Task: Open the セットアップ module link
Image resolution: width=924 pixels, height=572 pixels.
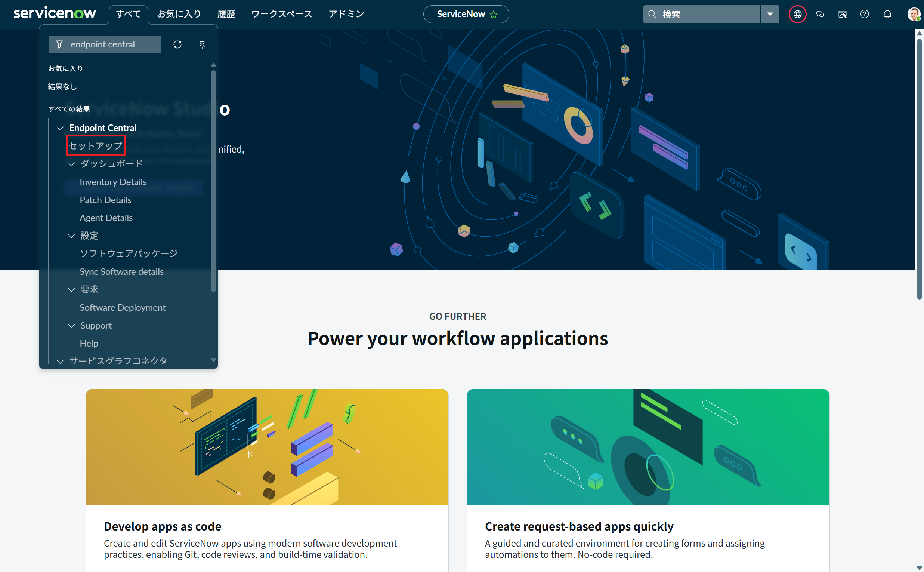Action: tap(96, 146)
